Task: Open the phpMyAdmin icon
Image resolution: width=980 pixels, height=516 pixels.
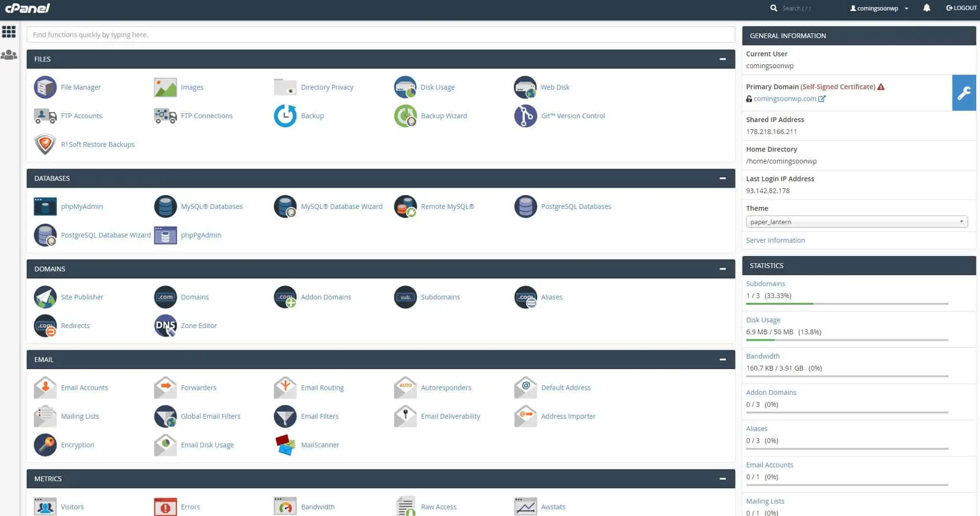Action: coord(45,206)
